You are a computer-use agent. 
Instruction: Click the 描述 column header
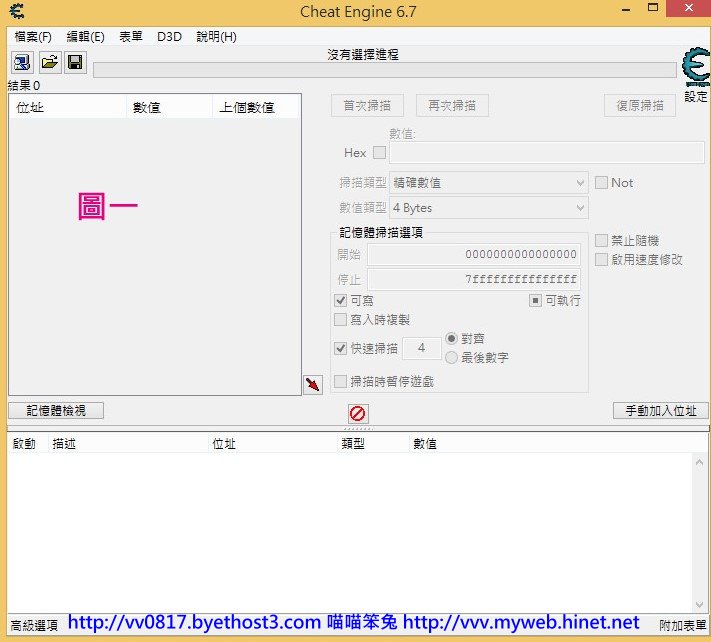[128, 443]
